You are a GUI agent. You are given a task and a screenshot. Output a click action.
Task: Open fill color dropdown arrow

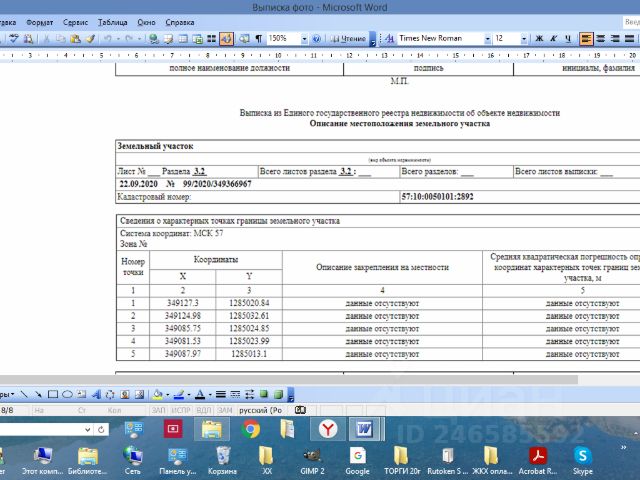pyautogui.click(x=167, y=395)
